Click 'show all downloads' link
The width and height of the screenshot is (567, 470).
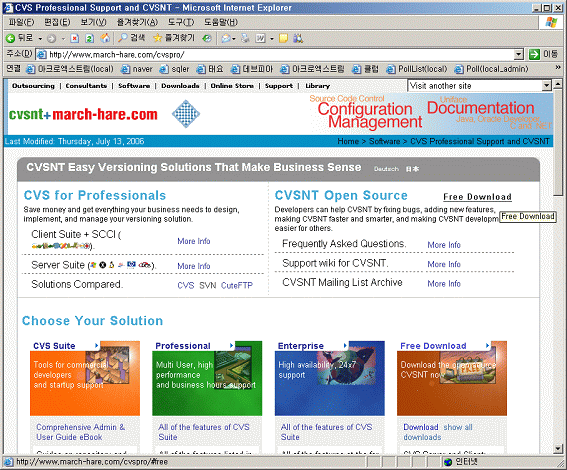pos(438,432)
